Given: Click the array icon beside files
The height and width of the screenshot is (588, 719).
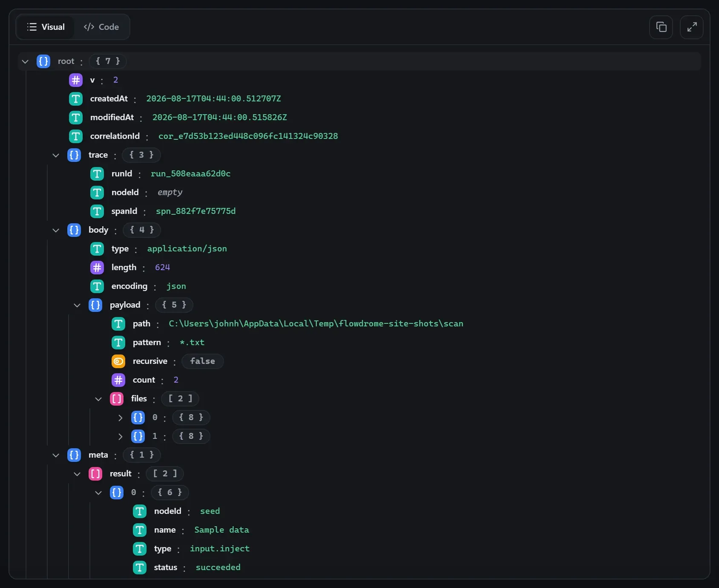Looking at the screenshot, I should click(117, 399).
